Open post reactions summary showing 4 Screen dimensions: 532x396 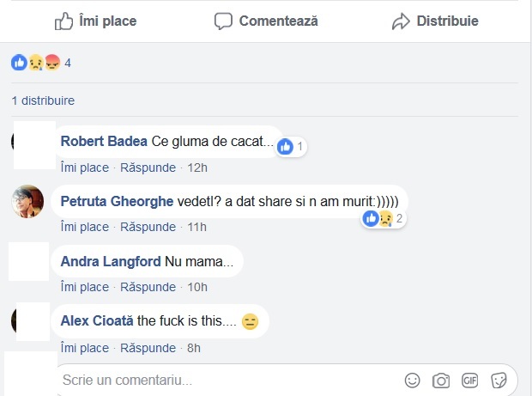point(39,63)
